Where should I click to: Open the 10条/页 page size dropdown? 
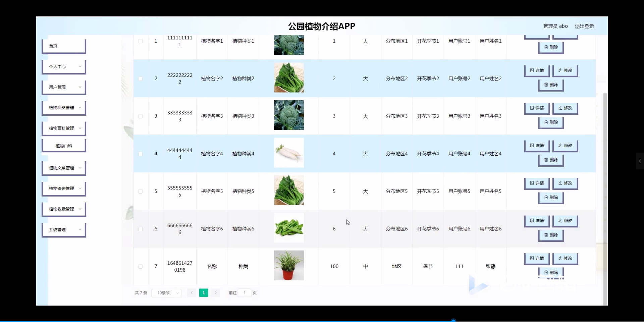point(166,293)
